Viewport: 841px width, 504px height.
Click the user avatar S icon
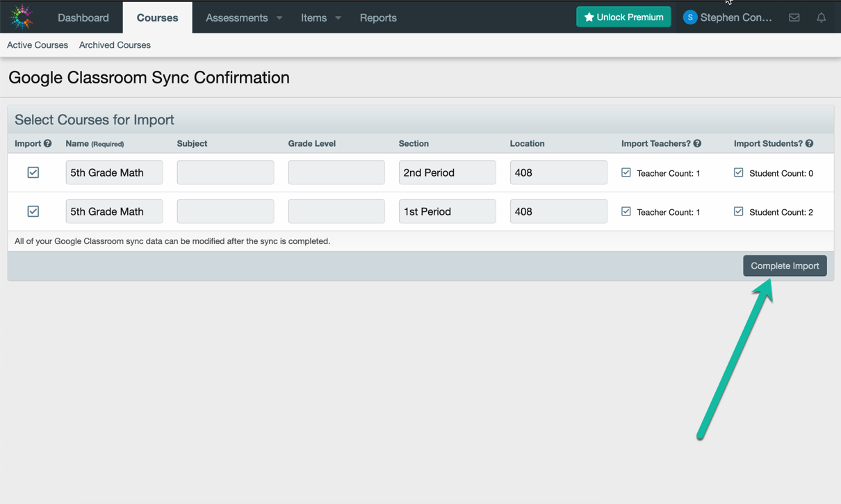click(689, 17)
